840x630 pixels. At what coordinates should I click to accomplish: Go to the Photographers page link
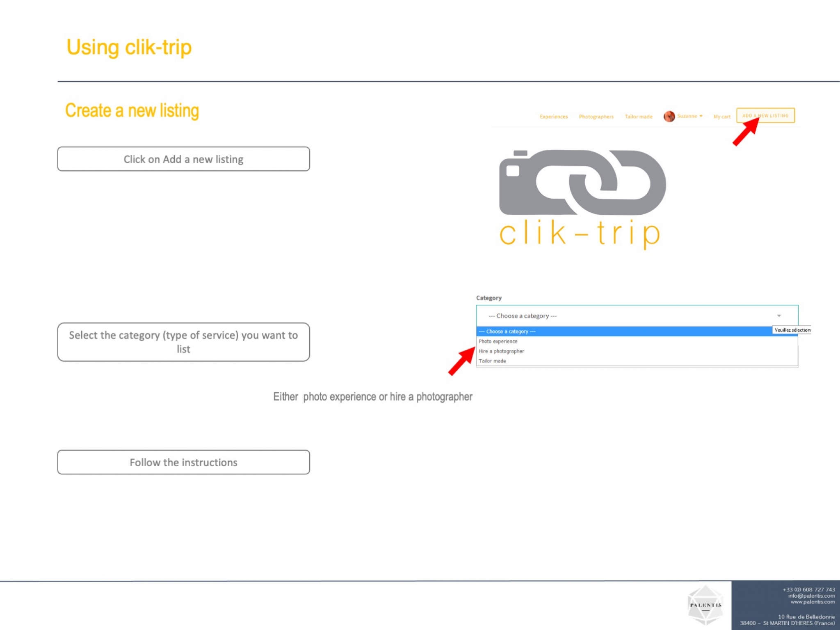tap(596, 117)
